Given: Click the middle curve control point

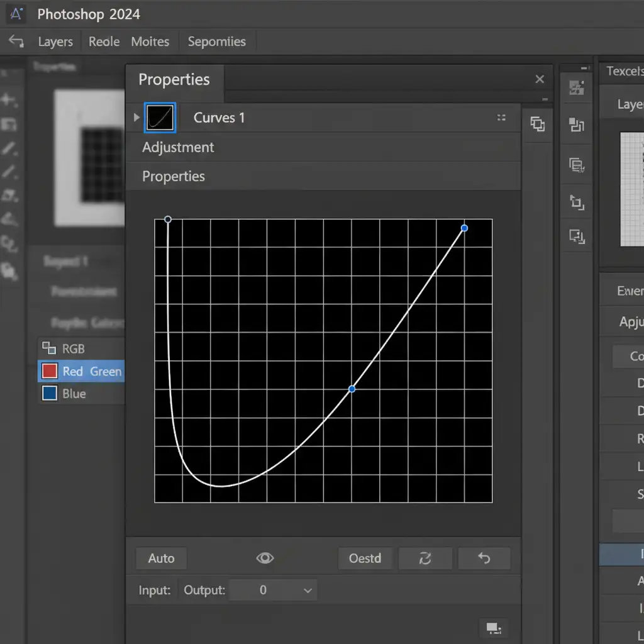Looking at the screenshot, I should click(x=352, y=389).
